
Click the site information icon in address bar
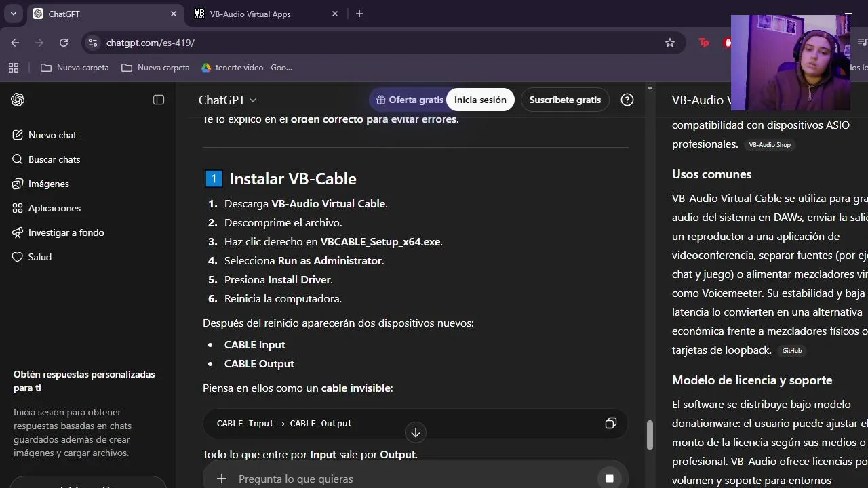click(93, 43)
